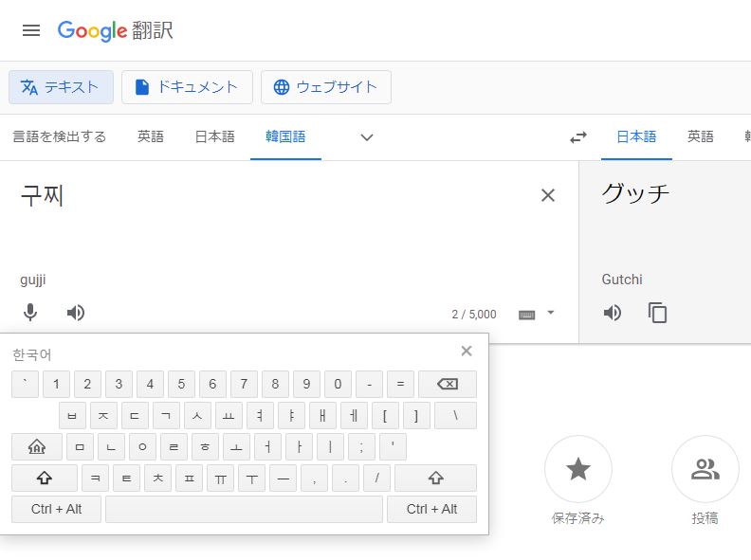Tap the ㄱ key on the keyboard
Viewport: 751px width, 560px height.
click(x=166, y=415)
